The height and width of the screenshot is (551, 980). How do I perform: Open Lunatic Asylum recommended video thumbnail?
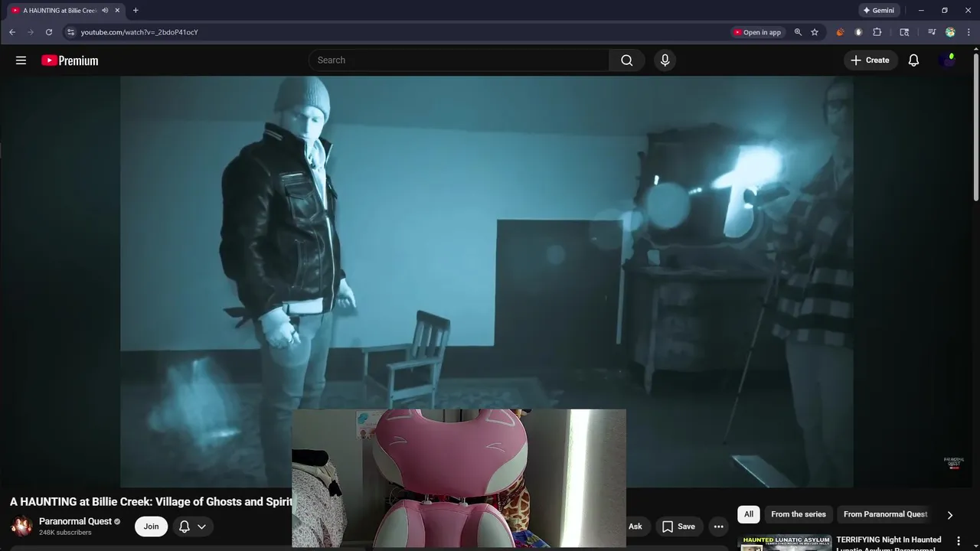(784, 543)
